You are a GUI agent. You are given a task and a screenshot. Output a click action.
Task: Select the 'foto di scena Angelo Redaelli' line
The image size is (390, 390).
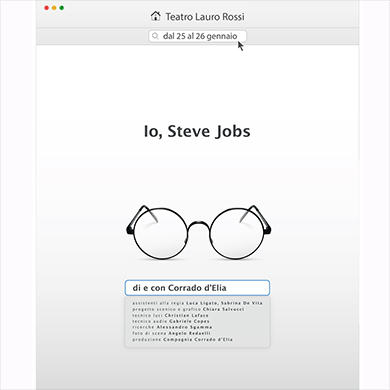tap(171, 333)
